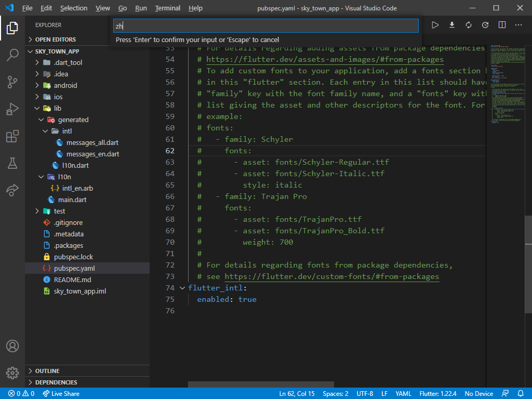The image size is (532, 399).
Task: Open the Testing flask view
Action: (x=12, y=163)
